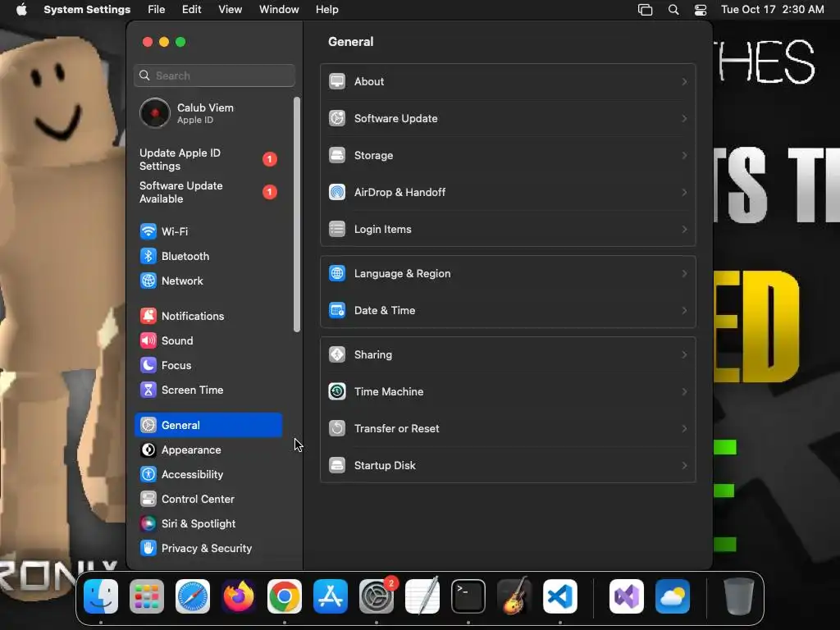Open Calub Viem Apple ID account
840x630 pixels.
click(209, 113)
